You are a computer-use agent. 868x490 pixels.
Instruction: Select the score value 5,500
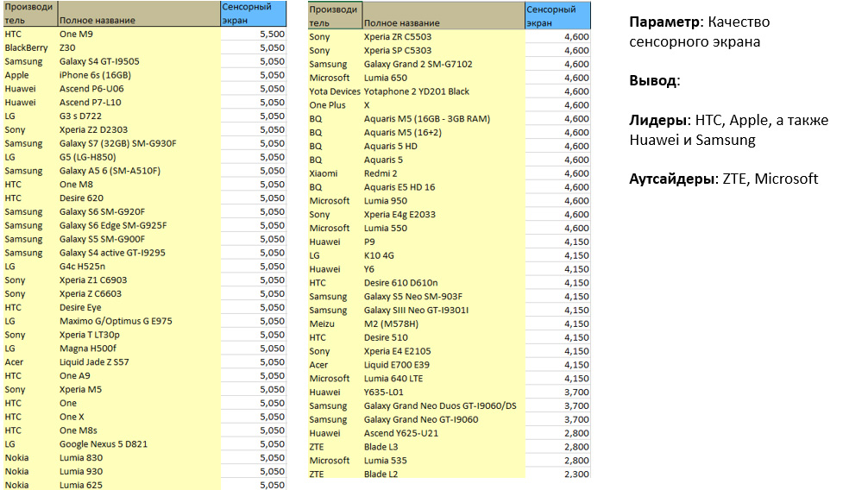[x=272, y=34]
